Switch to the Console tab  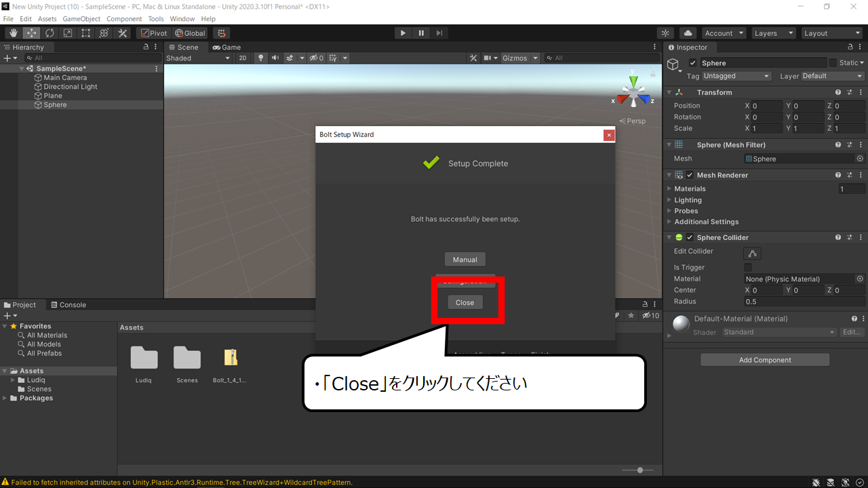pyautogui.click(x=68, y=305)
